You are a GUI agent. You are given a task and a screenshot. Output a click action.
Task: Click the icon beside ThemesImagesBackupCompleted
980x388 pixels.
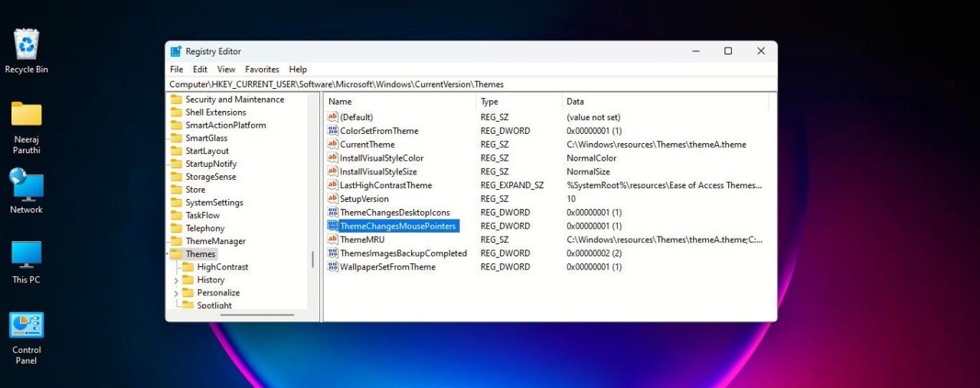tap(332, 253)
